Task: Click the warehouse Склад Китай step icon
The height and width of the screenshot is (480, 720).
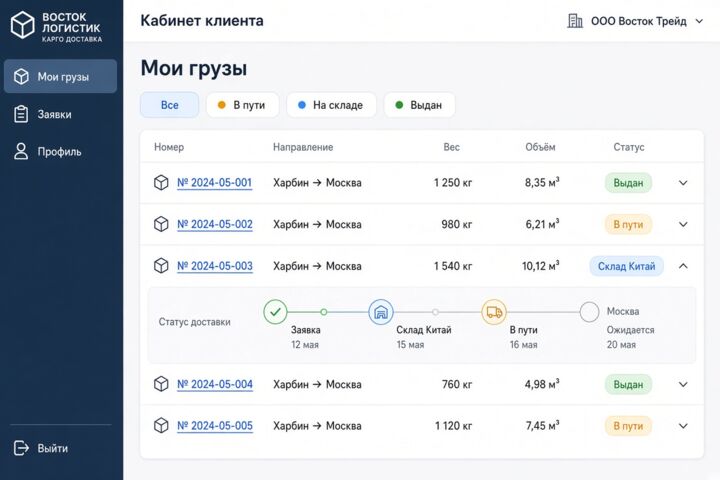Action: (381, 312)
